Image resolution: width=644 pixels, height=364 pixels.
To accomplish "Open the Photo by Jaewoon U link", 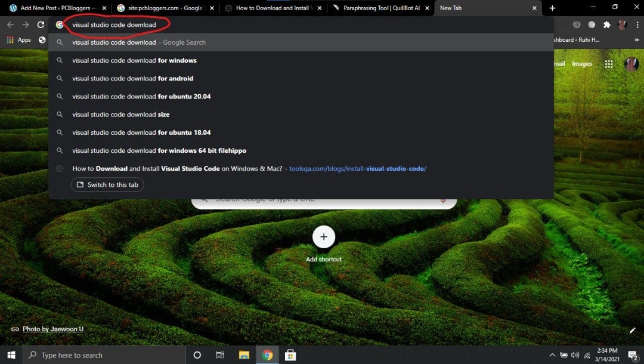I will [52, 329].
